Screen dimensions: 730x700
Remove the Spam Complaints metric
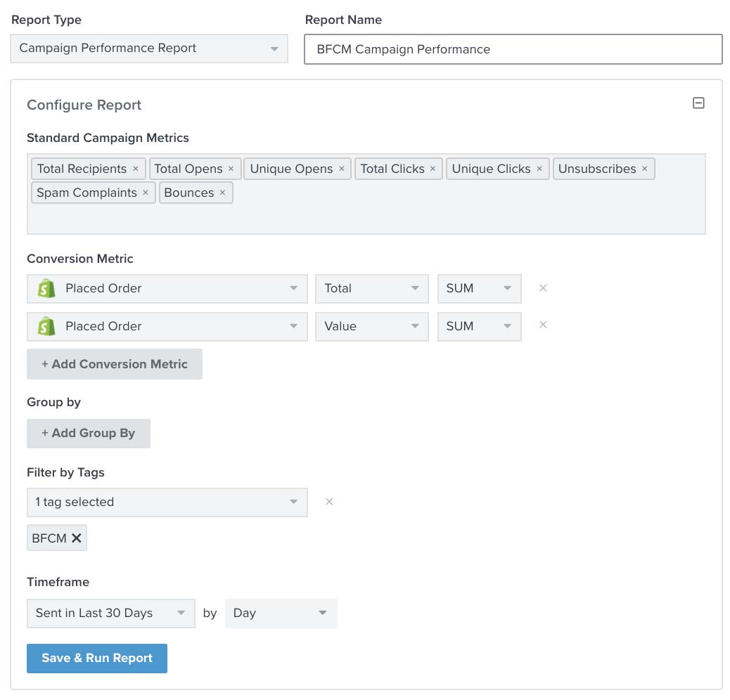click(145, 193)
